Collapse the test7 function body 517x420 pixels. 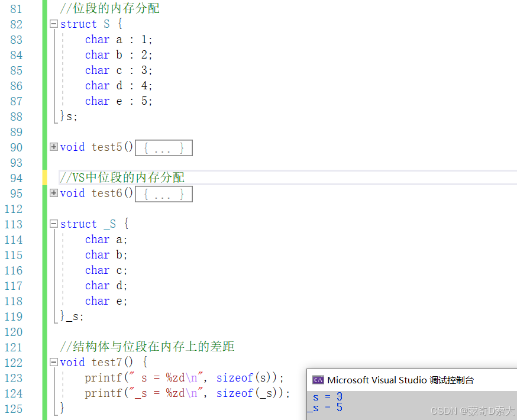(53, 362)
